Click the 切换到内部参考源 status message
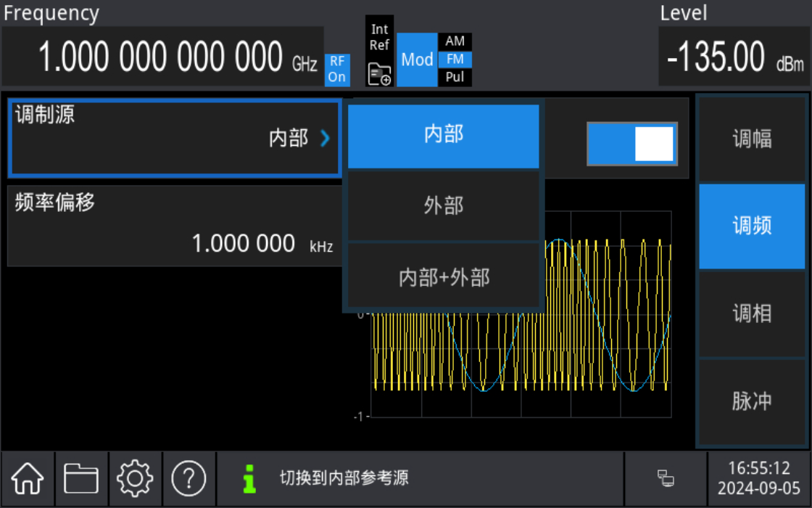Viewport: 812px width, 508px height. 344,478
